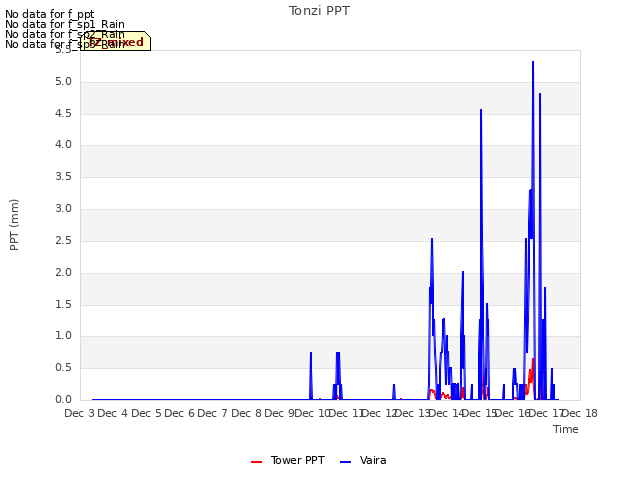Select the Tower PPT legend label
The image size is (640, 480).
pyautogui.click(x=298, y=460)
